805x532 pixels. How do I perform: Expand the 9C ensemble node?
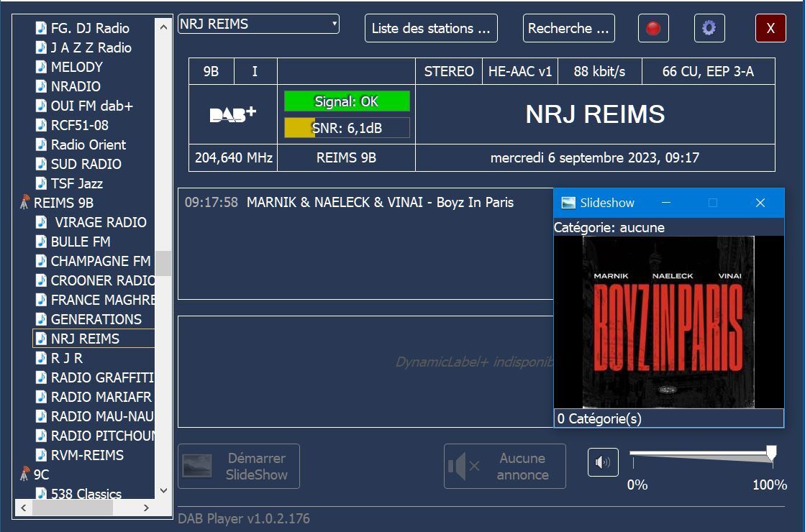coord(41,475)
